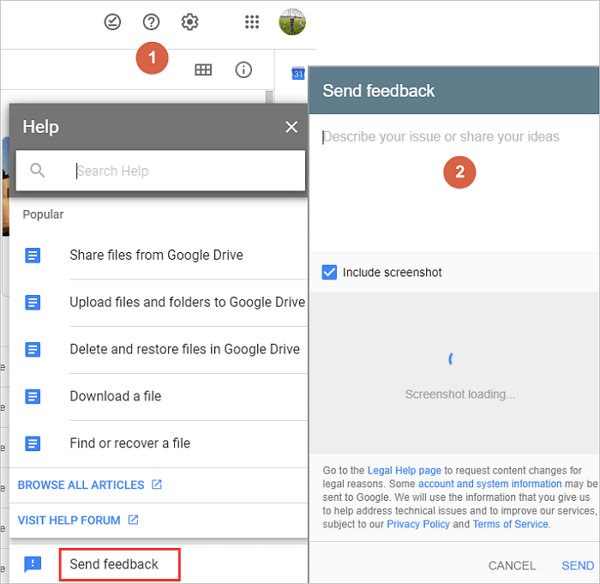Open the Help question mark icon
The image size is (600, 584).
coord(151,22)
